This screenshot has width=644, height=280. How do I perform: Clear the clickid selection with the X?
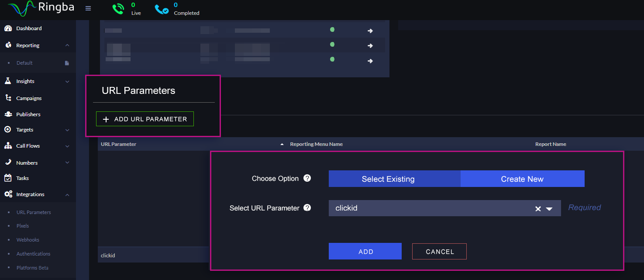click(x=538, y=209)
